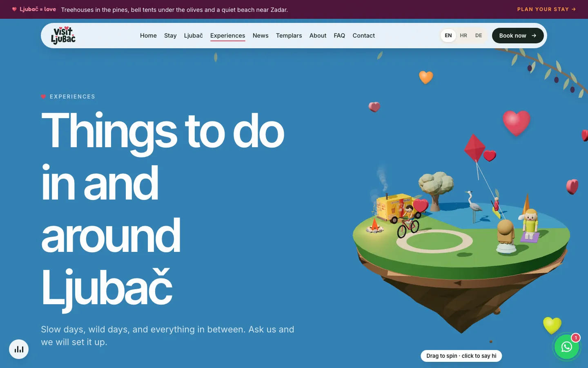Open the FAQ page
588x368 pixels.
[x=339, y=36]
